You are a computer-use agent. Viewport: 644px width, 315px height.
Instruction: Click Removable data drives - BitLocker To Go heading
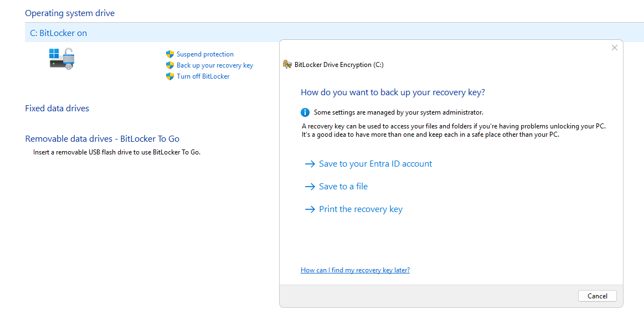click(102, 138)
